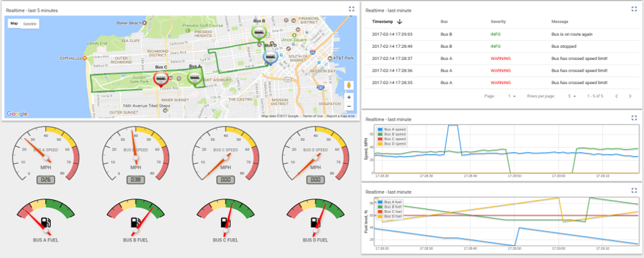The height and width of the screenshot is (258, 644).
Task: Zoom out on the map
Action: (349, 105)
